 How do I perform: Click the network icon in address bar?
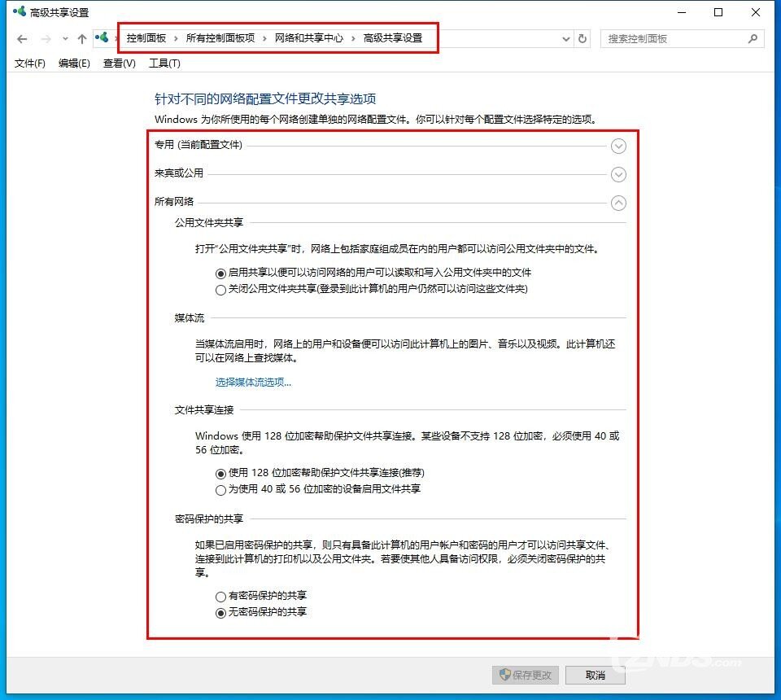pos(103,38)
